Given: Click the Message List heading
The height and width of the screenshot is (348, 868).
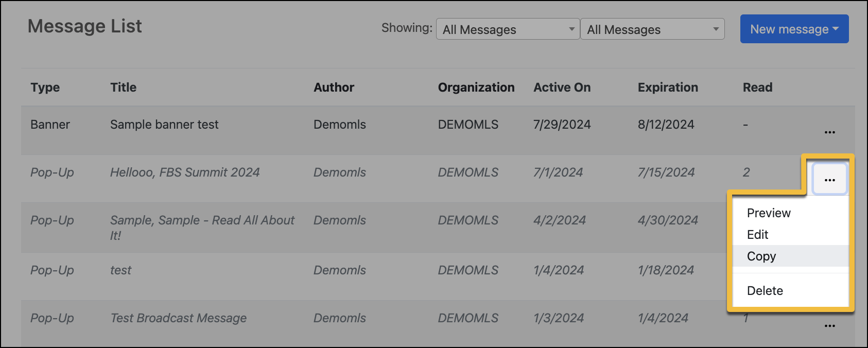Looking at the screenshot, I should [x=85, y=26].
